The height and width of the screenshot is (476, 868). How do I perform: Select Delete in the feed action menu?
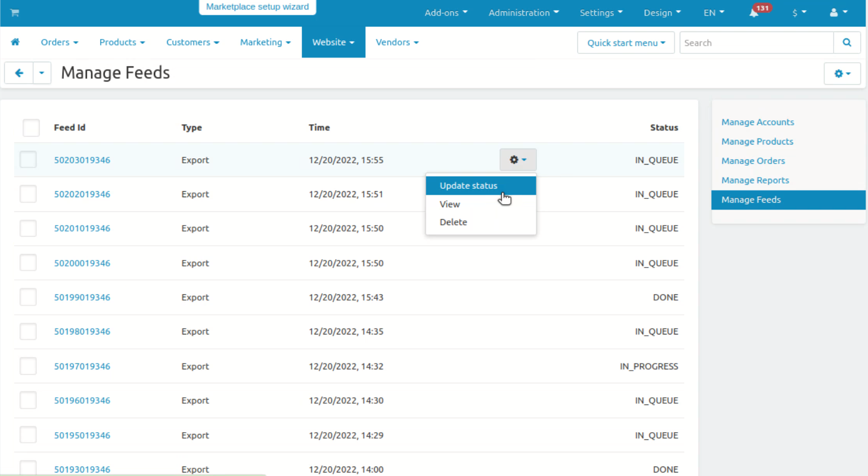[x=453, y=222]
